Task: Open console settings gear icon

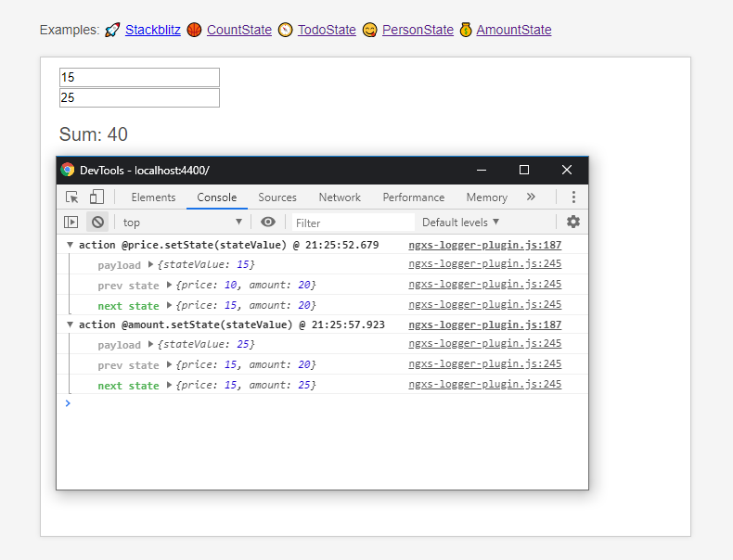Action: click(573, 223)
